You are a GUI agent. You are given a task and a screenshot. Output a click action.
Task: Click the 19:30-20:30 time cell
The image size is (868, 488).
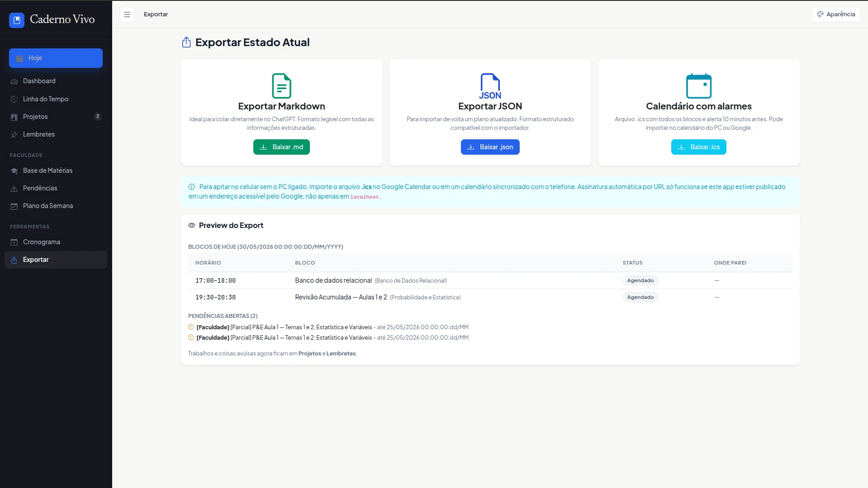[x=215, y=297]
